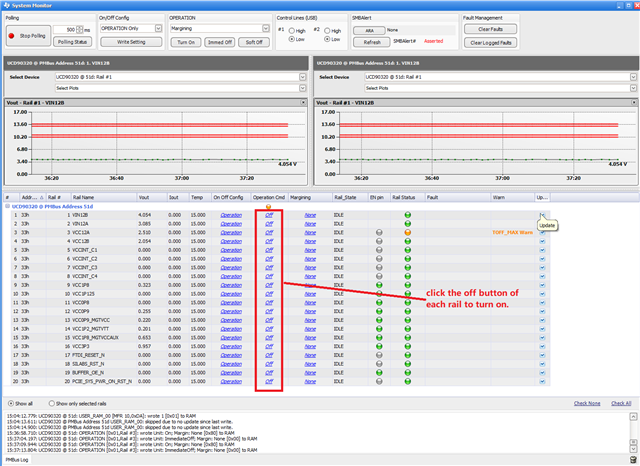Click Off link for VIN12B rail
640x466 pixels.
pos(269,215)
